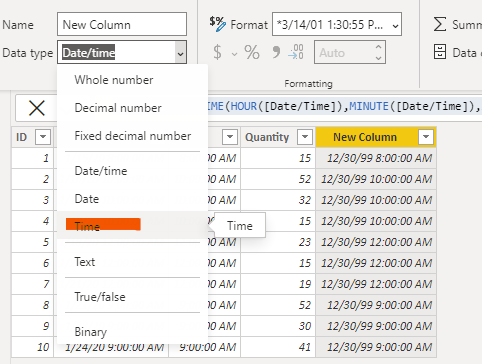This screenshot has width=482, height=364.
Task: Click the 1/24/20 9:00:00 AM cell
Action: pos(112,348)
